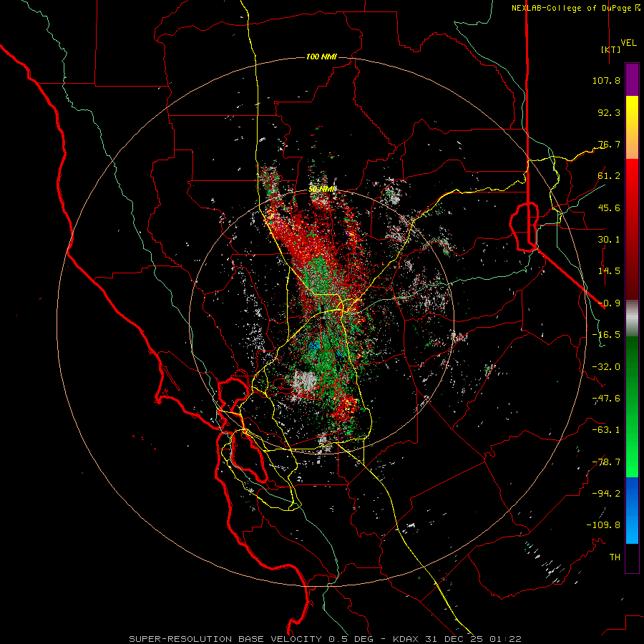Click the 100 NMI range ring label

click(x=321, y=57)
